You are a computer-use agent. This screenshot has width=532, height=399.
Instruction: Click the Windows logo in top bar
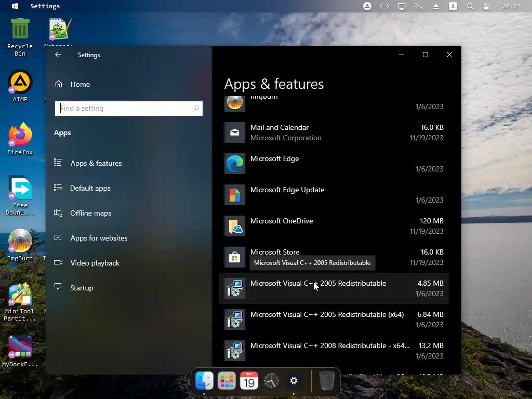coord(15,6)
